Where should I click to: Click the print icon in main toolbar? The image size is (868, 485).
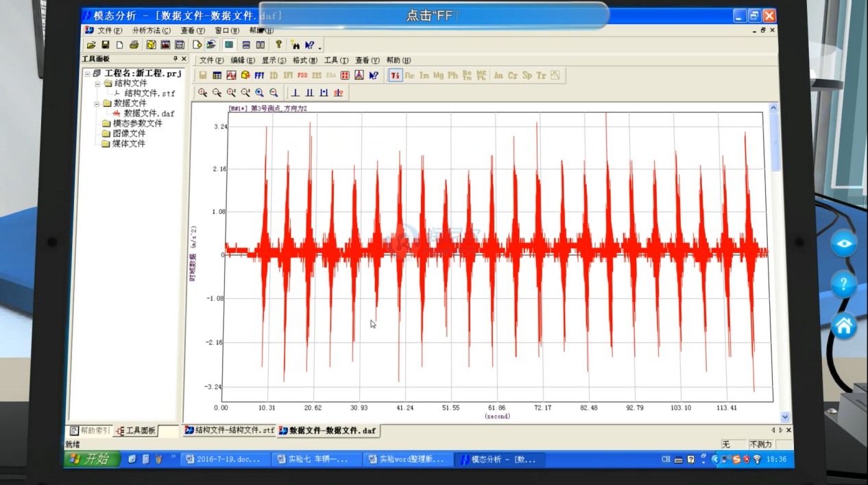[134, 45]
